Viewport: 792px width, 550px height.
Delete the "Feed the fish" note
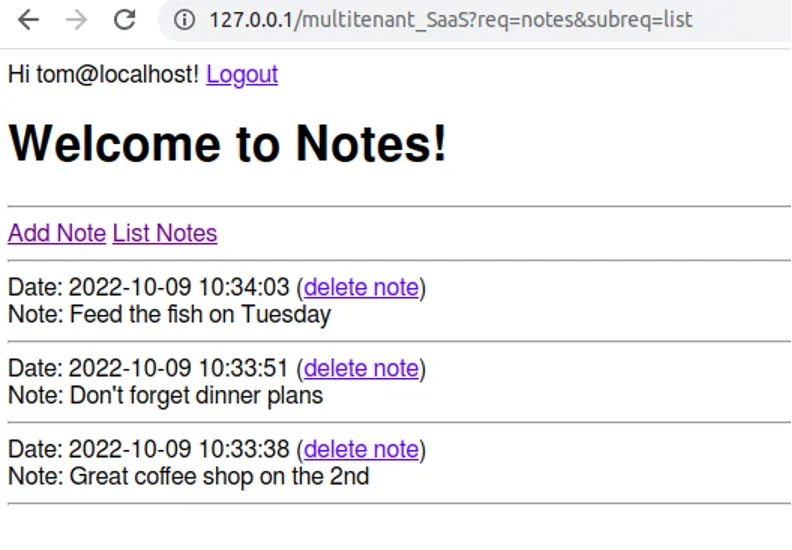tap(361, 287)
